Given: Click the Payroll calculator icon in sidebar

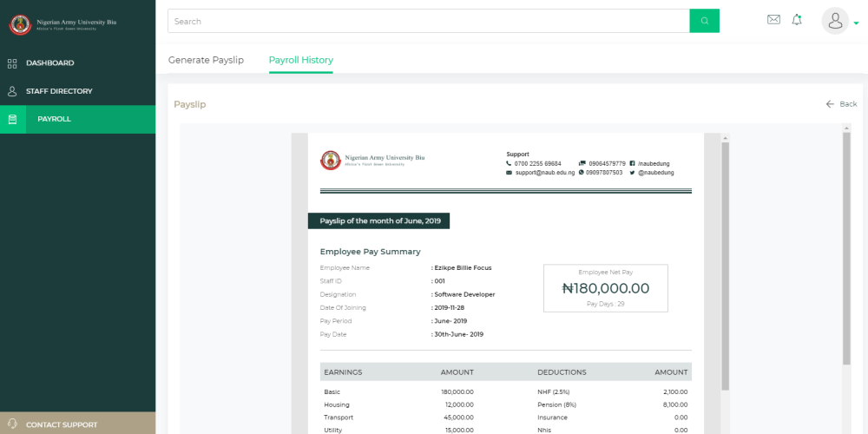Looking at the screenshot, I should point(13,120).
